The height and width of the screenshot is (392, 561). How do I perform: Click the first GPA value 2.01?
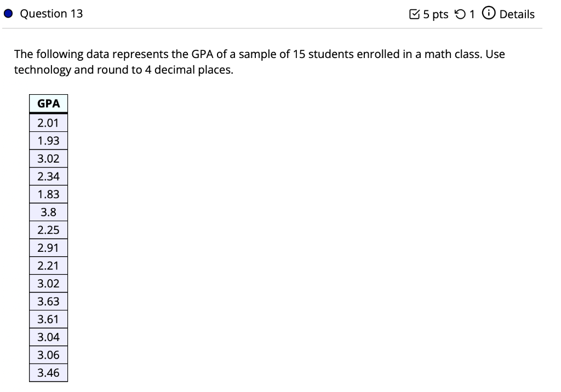[x=48, y=122]
